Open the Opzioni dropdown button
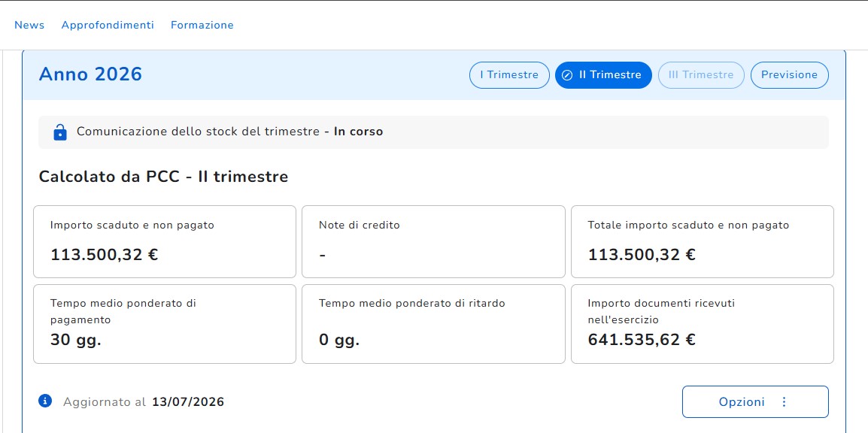 pyautogui.click(x=755, y=402)
